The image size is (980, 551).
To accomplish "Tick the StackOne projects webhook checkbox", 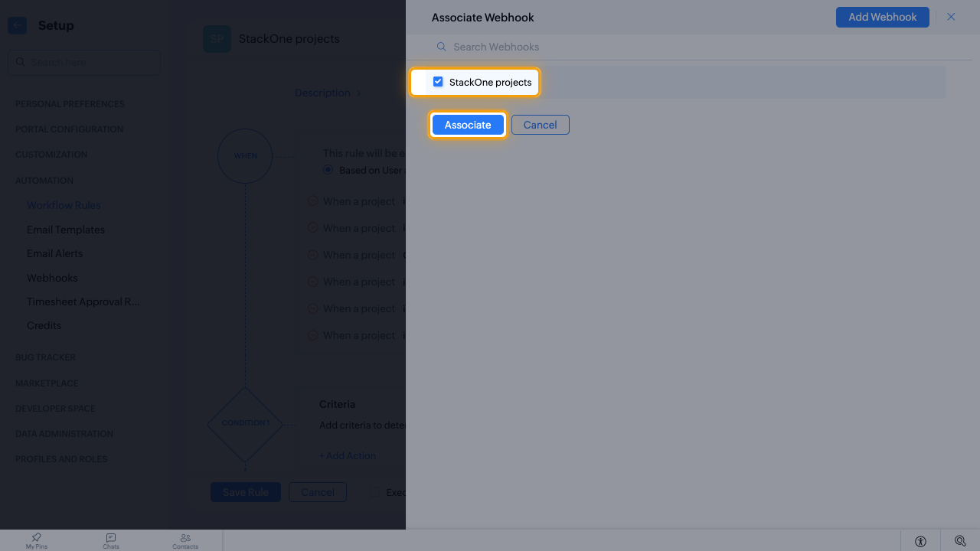I will click(438, 82).
